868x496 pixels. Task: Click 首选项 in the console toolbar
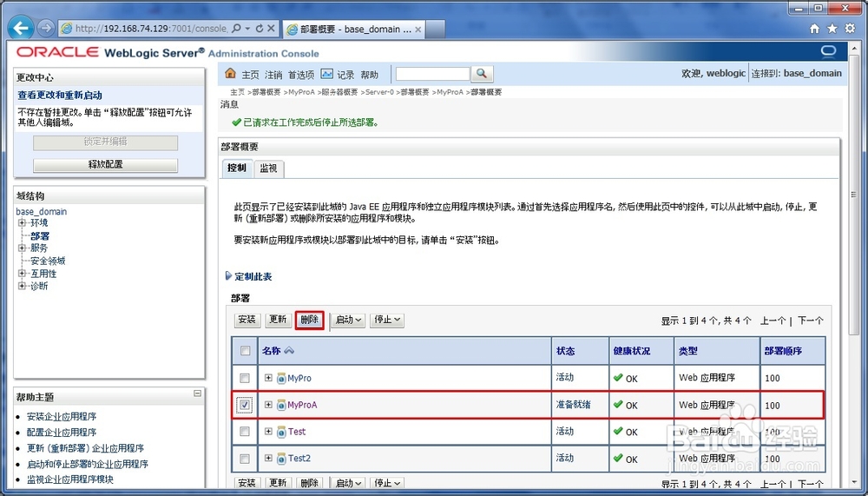pos(301,74)
